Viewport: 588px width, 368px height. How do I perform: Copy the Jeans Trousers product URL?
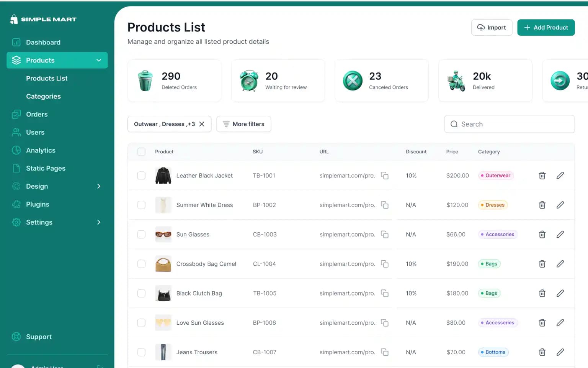coord(385,352)
